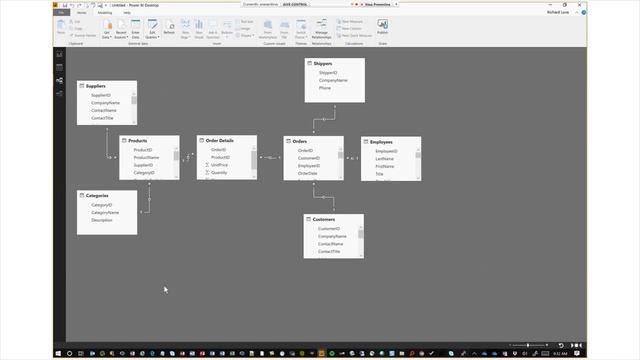This screenshot has width=640, height=360.
Task: Click the Image button in Insert group
Action: 244,29
